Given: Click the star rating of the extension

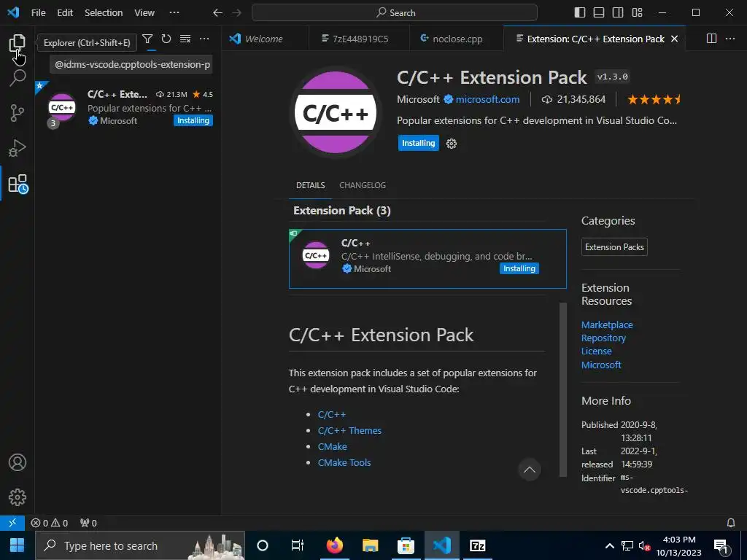Looking at the screenshot, I should (x=654, y=99).
